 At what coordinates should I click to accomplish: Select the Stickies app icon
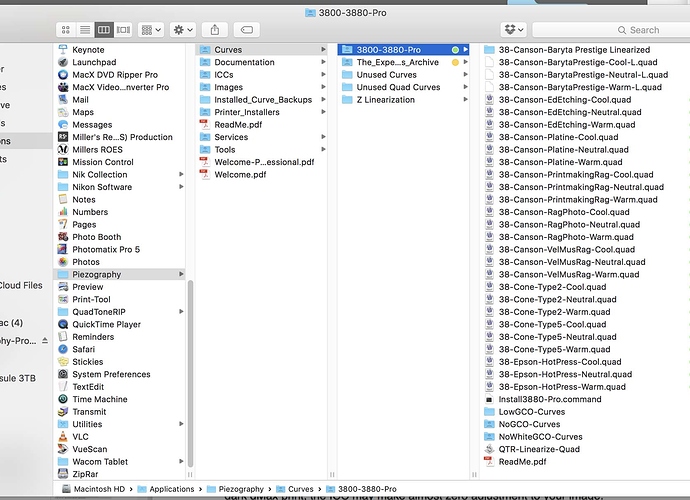click(63, 362)
